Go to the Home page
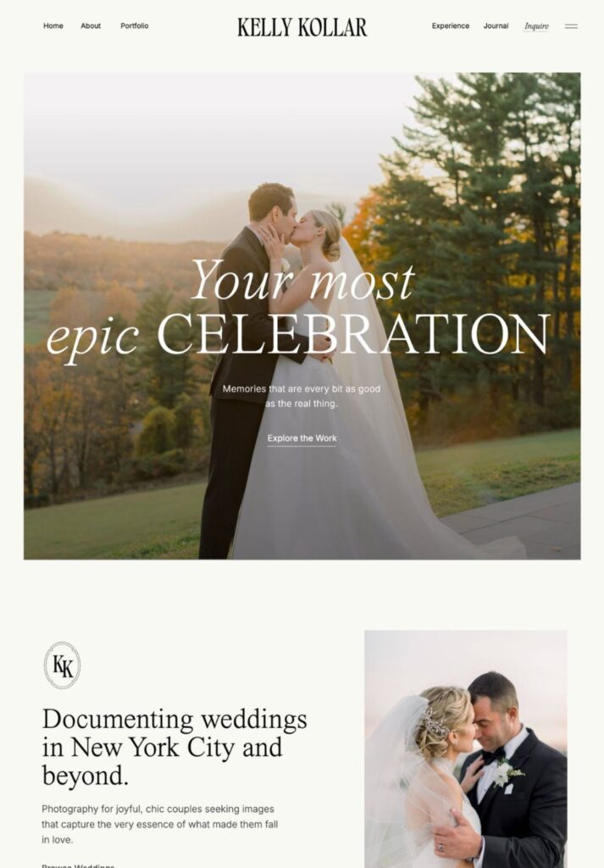Image resolution: width=604 pixels, height=868 pixels. (53, 26)
